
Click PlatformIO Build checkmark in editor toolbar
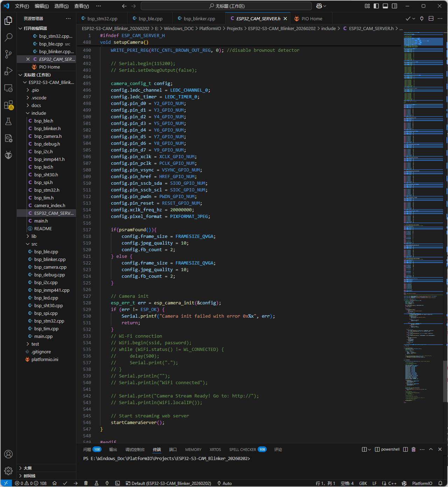click(x=408, y=19)
